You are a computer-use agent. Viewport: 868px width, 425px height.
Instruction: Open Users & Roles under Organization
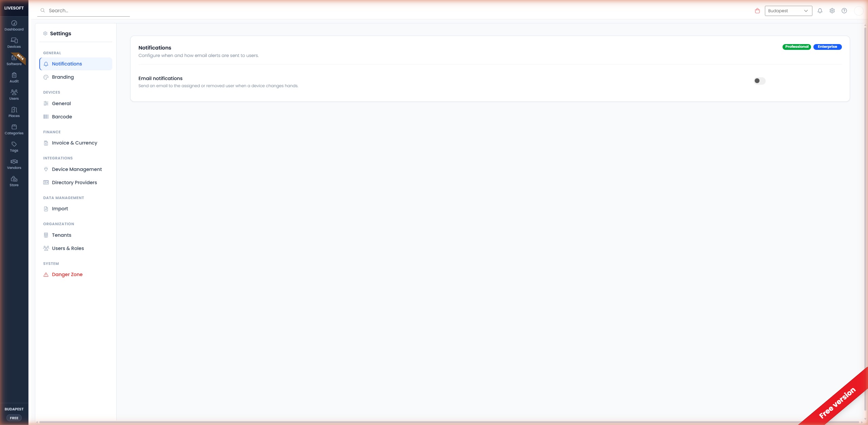click(x=68, y=248)
